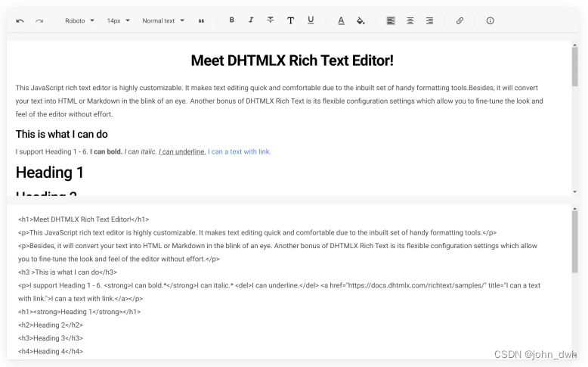588x367 pixels.
Task: Open the background fill color picker
Action: 361,20
